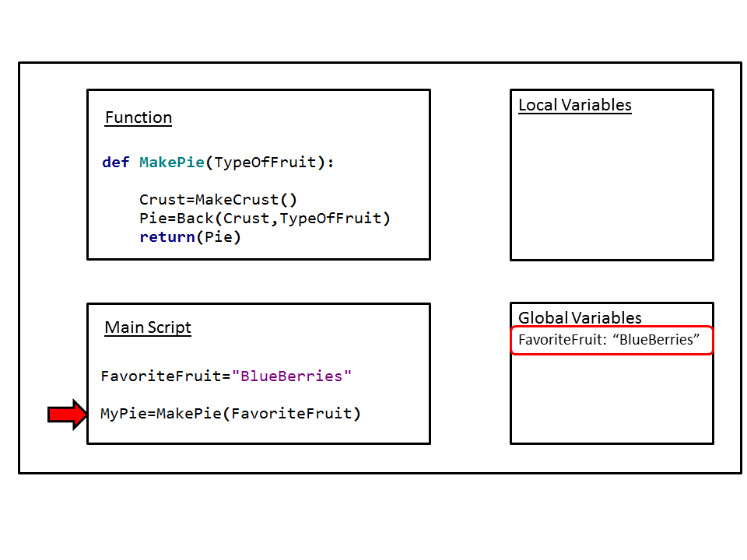Click the red arrow beside the MyPie line
Screen dimensions: 747x560
[68, 415]
